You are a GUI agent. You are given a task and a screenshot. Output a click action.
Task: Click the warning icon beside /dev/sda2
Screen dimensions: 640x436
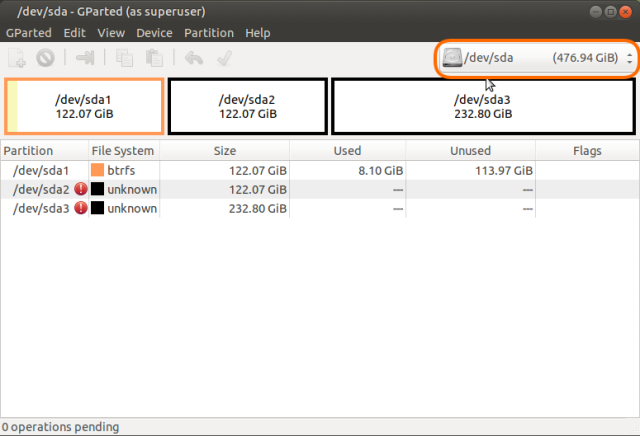tap(81, 189)
